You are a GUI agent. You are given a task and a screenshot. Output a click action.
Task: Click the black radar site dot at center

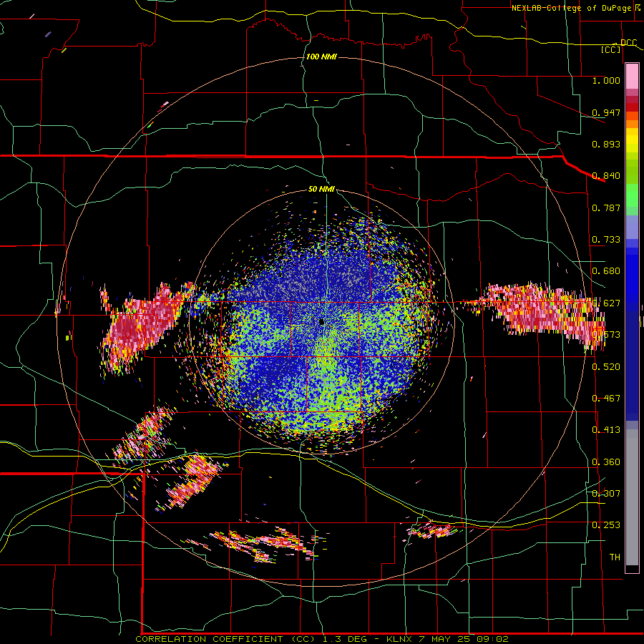point(321,322)
